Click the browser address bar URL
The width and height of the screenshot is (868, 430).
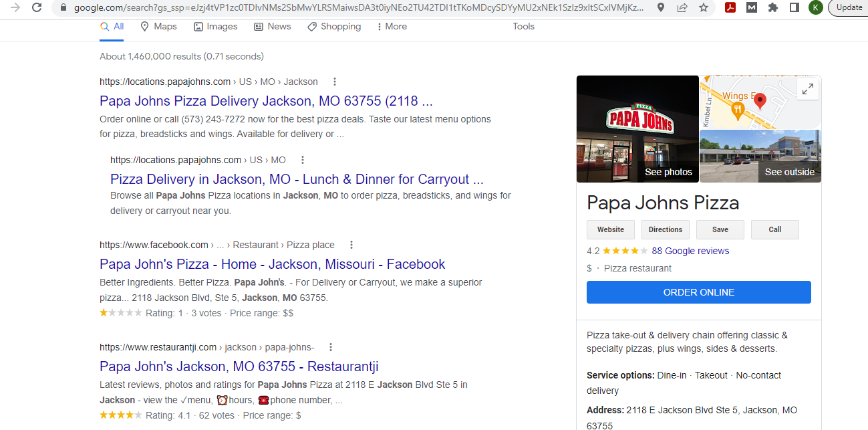coord(359,8)
